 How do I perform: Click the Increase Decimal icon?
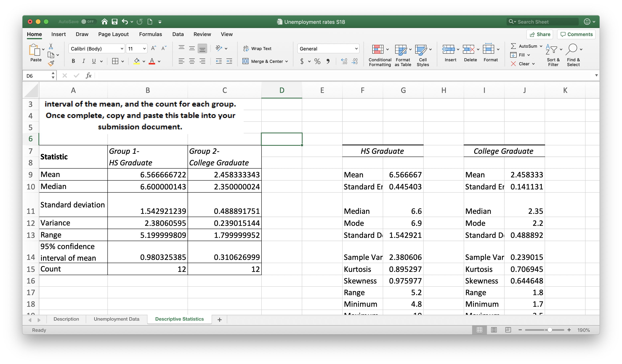click(x=344, y=61)
